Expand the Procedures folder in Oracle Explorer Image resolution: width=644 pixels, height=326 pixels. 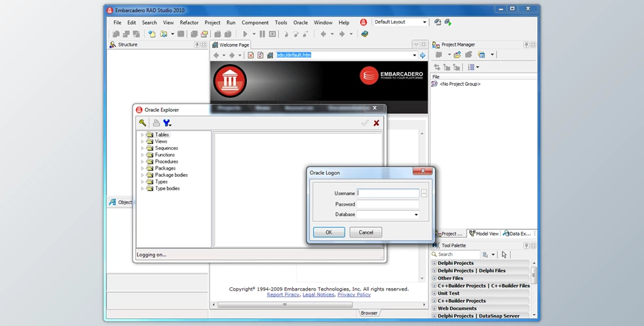[142, 161]
